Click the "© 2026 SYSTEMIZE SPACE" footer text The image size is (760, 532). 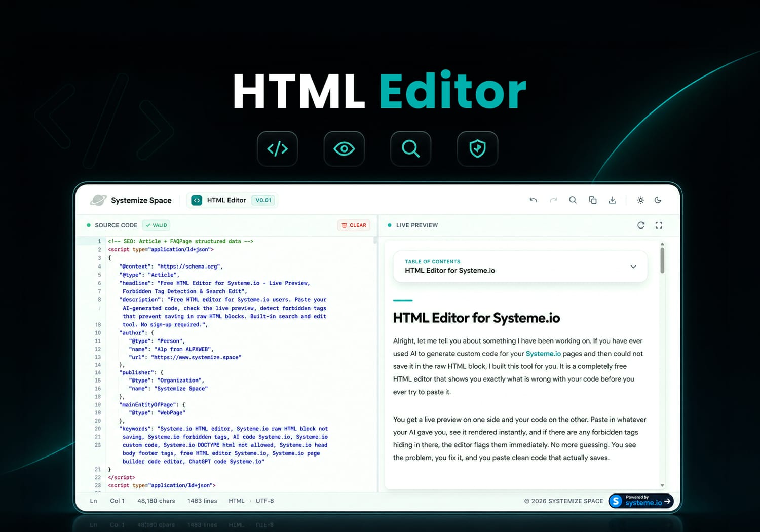coord(563,501)
